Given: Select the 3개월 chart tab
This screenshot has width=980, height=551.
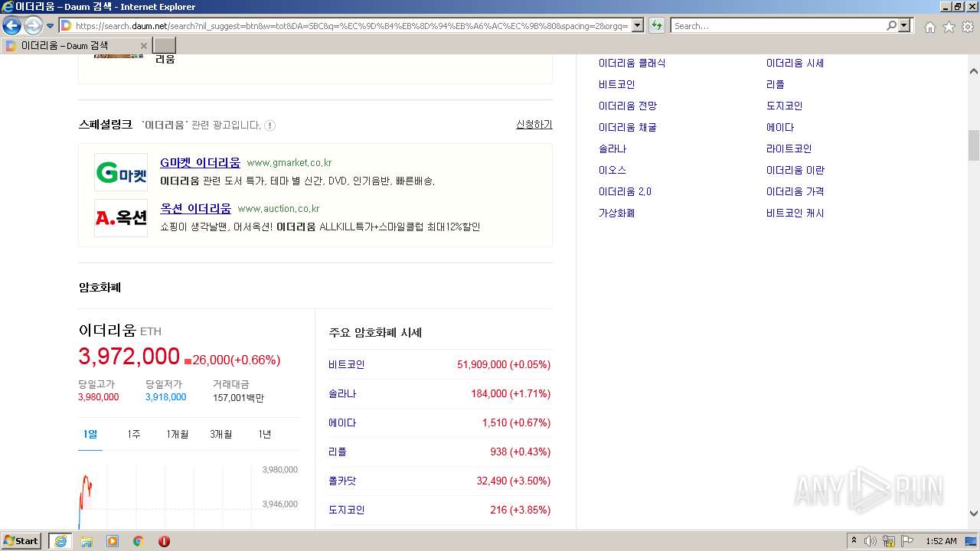Looking at the screenshot, I should (x=221, y=434).
